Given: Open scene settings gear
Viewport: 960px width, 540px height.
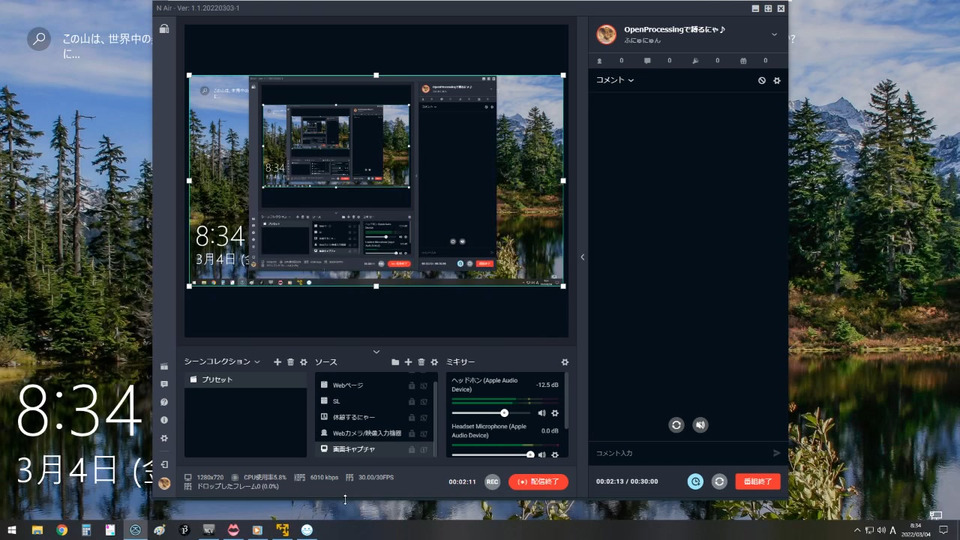Looking at the screenshot, I should point(304,362).
